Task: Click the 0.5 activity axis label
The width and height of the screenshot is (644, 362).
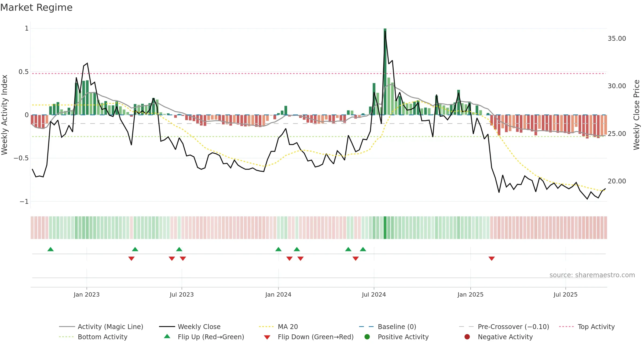Action: click(x=23, y=72)
